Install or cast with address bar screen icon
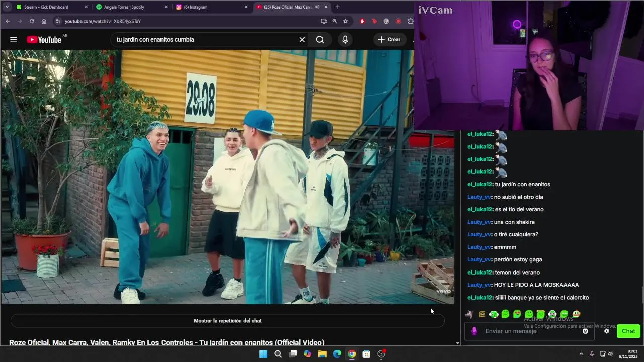Screen dimensions: 644x362 (324, 21)
